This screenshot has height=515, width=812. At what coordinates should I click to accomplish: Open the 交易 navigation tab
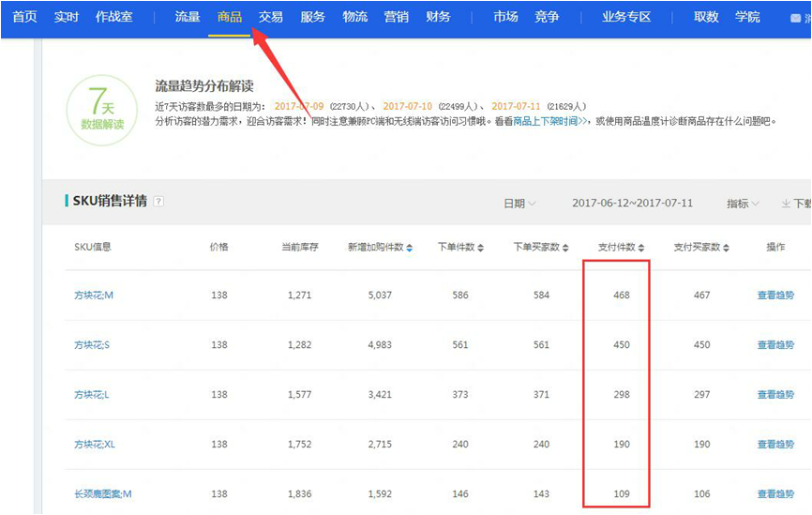(271, 17)
